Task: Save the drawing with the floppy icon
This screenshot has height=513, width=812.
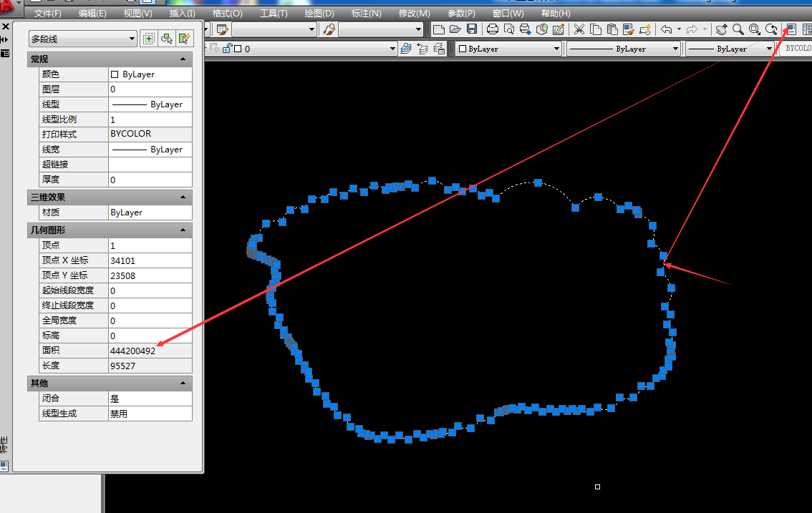Action: pos(472,29)
